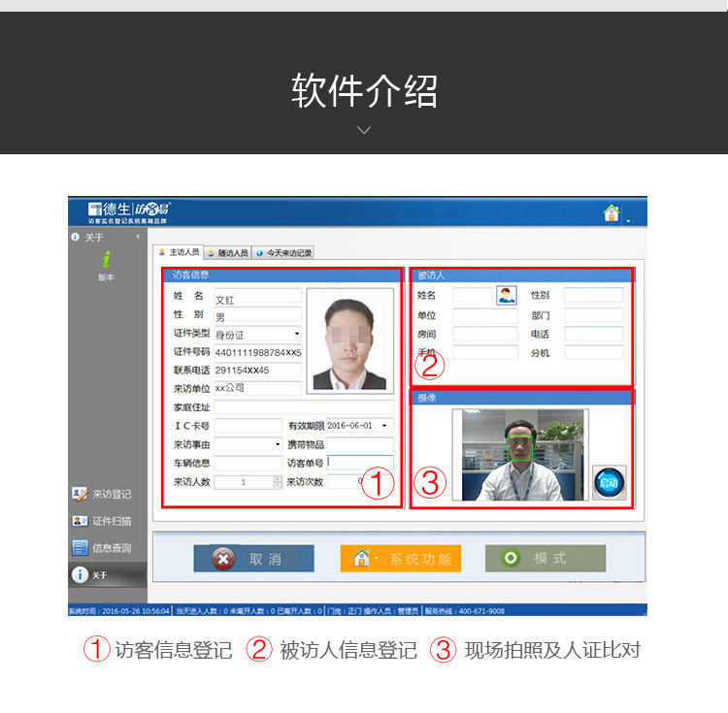Click the green 模式 button
The image size is (728, 713).
545,559
